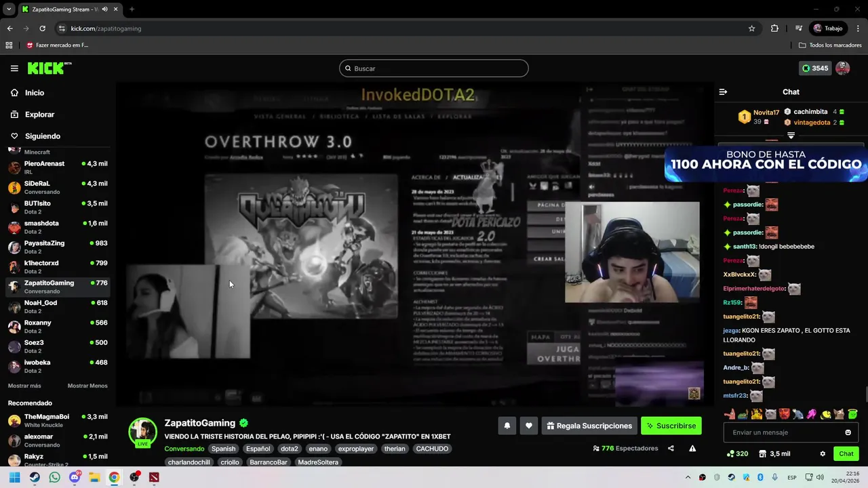Screen dimensions: 868x488
Task: Bookmark this page star icon
Action: pyautogui.click(x=751, y=28)
